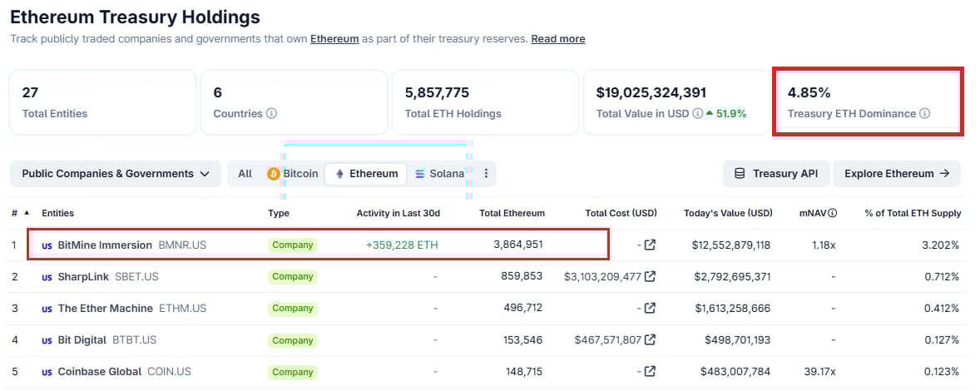The width and height of the screenshot is (980, 391).
Task: Sort by Entities column header
Action: pyautogui.click(x=57, y=213)
